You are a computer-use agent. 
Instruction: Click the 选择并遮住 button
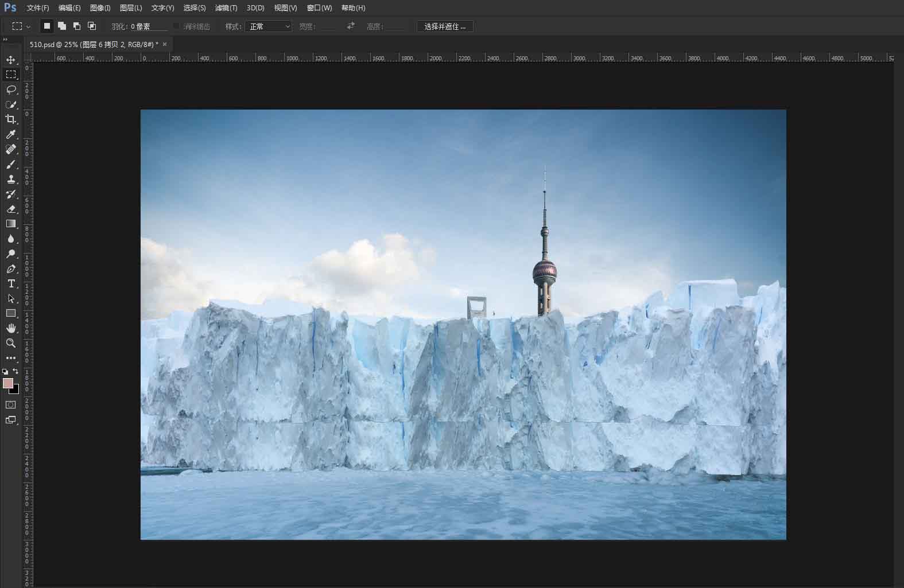445,26
